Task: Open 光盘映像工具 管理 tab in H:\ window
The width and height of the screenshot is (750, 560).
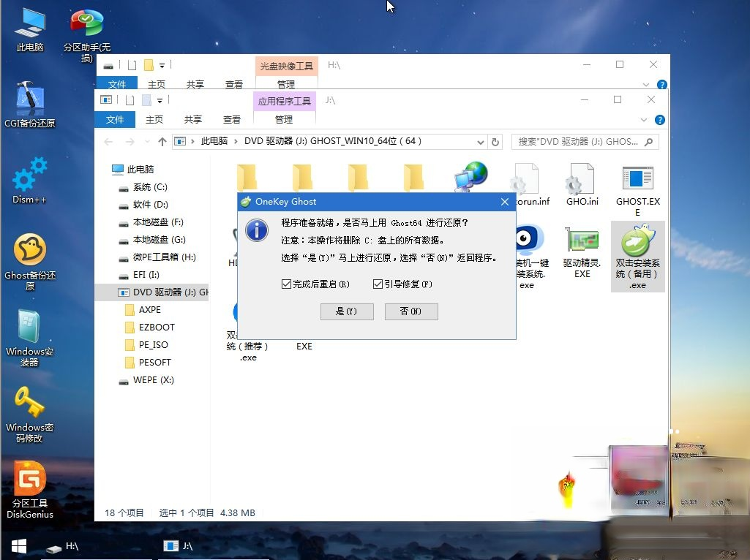Action: [x=286, y=84]
